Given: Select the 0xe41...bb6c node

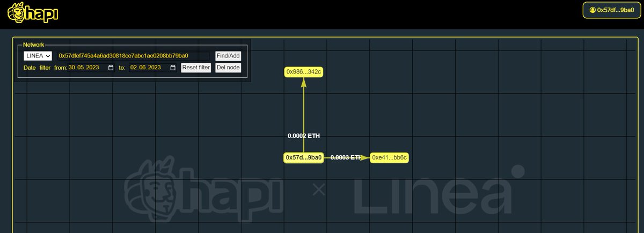Looking at the screenshot, I should point(390,157).
